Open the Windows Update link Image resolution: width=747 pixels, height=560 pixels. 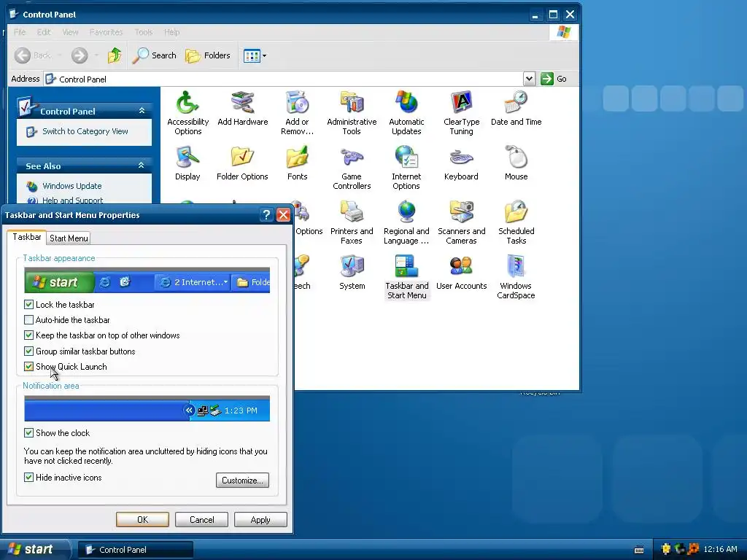(x=72, y=186)
